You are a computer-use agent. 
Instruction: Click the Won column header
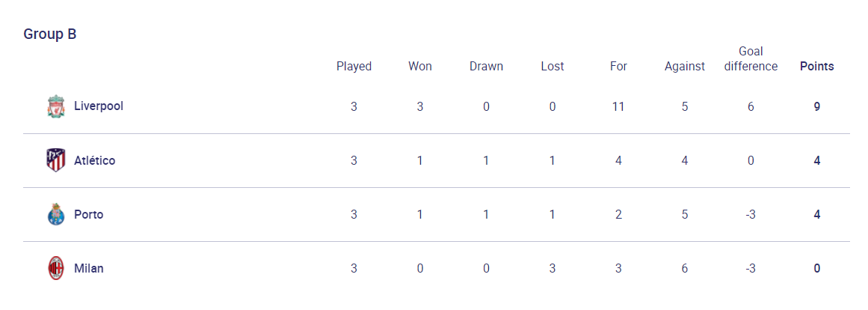[420, 67]
